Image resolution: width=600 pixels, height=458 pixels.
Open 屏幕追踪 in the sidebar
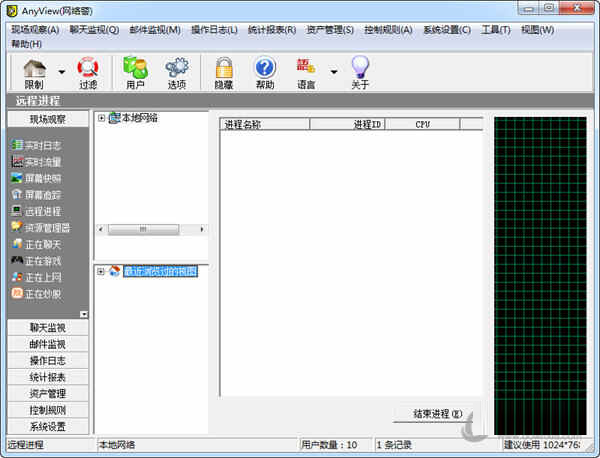click(x=37, y=195)
